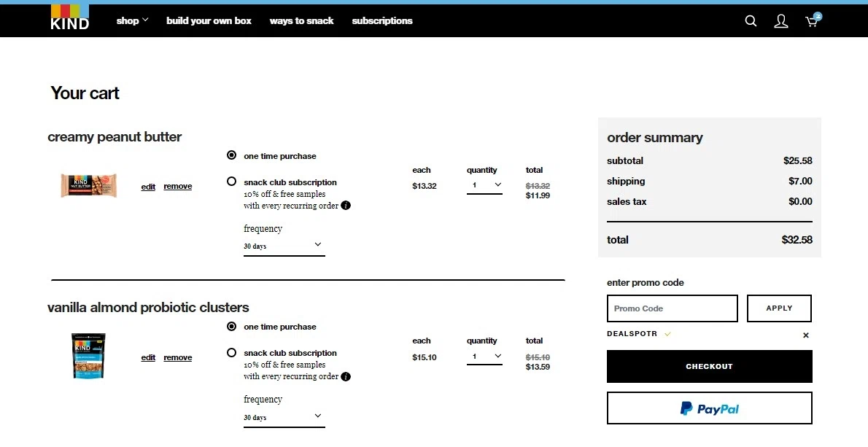
Task: Open the search magnifier icon
Action: click(751, 21)
